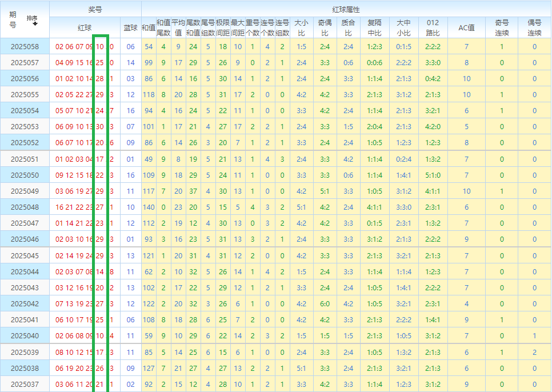Click blue ball 16 in row 2025054
Viewport: 552px width, 392px height.
click(131, 111)
